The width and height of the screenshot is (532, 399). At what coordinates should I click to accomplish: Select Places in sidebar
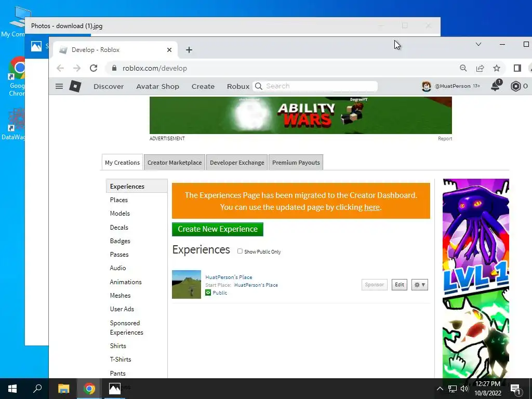(x=119, y=200)
